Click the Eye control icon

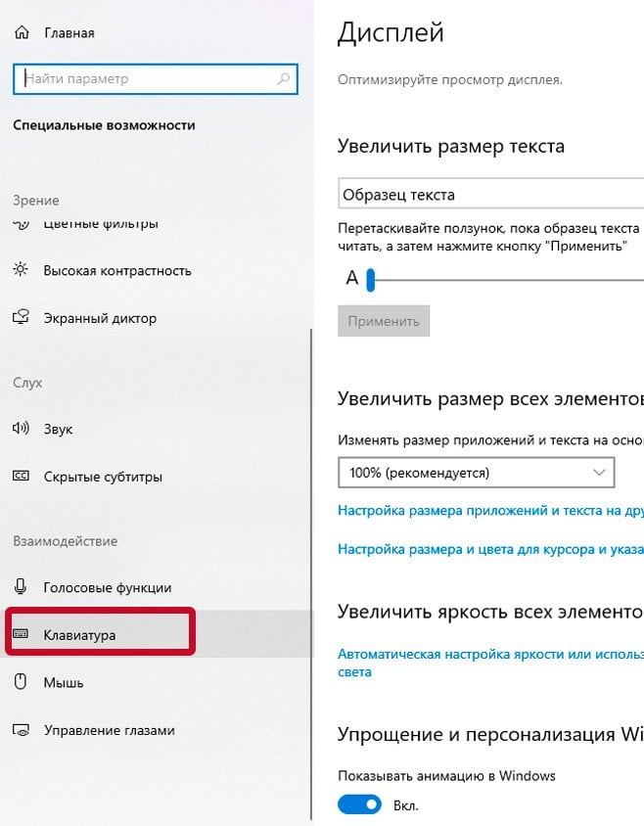21,730
